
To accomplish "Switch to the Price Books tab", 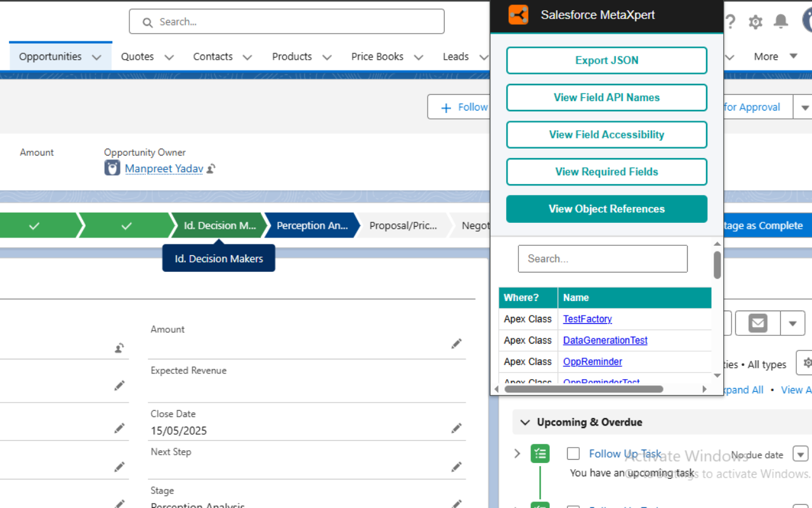I will (377, 57).
